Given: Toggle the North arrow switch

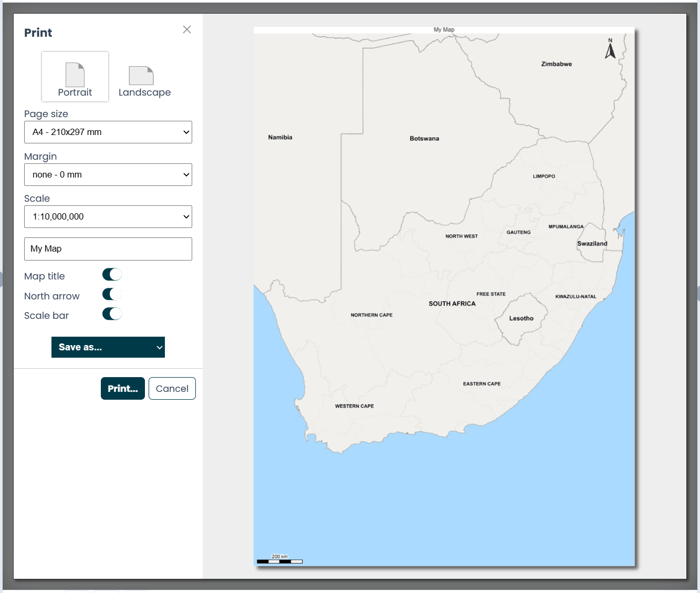Looking at the screenshot, I should tap(112, 294).
